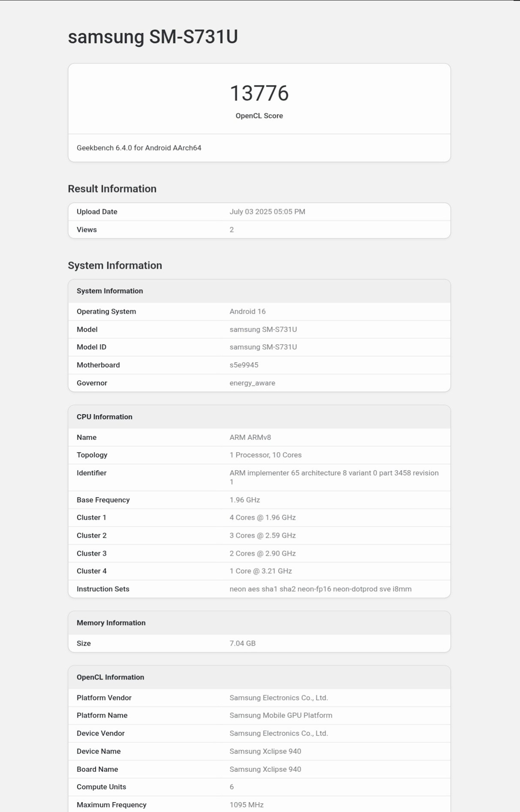
Task: Click the Memory Information header
Action: (259, 623)
